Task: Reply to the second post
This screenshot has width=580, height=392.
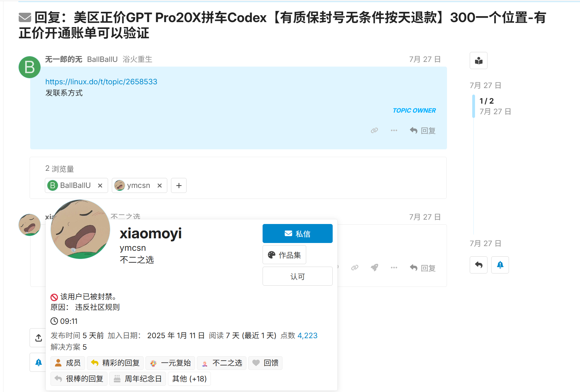Action: point(423,268)
